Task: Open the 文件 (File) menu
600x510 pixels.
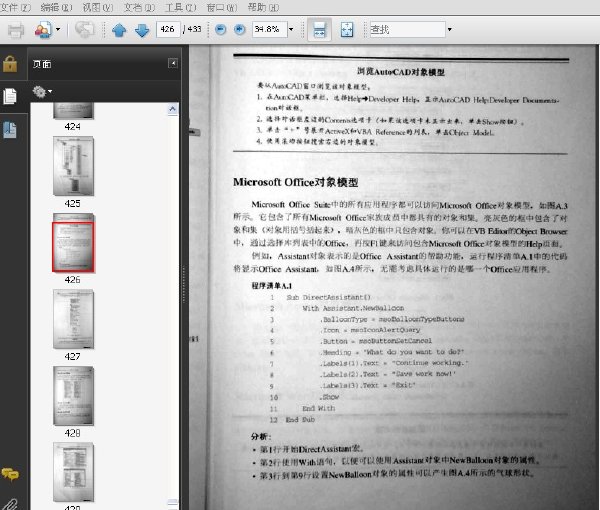Action: pos(15,7)
